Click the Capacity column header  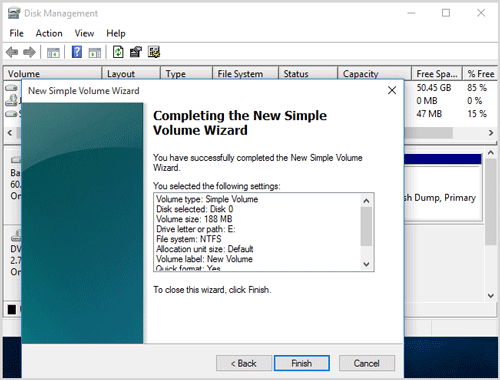pos(375,73)
